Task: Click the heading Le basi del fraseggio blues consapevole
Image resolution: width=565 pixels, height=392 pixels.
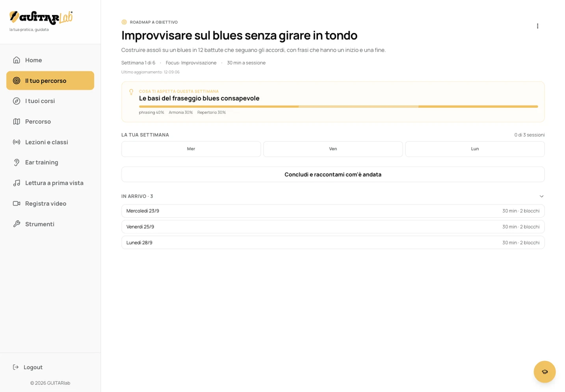Action: [199, 98]
